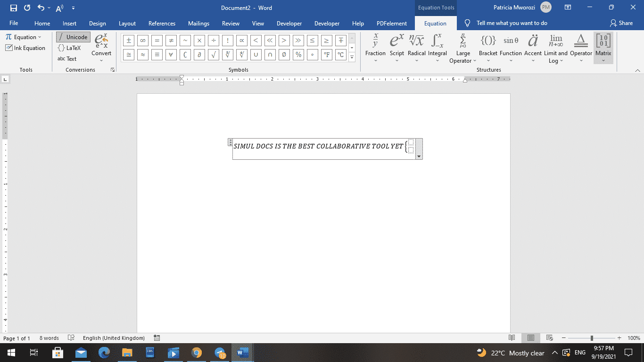The image size is (644, 362).
Task: Toggle abc Text mode for the equation
Action: pyautogui.click(x=68, y=58)
